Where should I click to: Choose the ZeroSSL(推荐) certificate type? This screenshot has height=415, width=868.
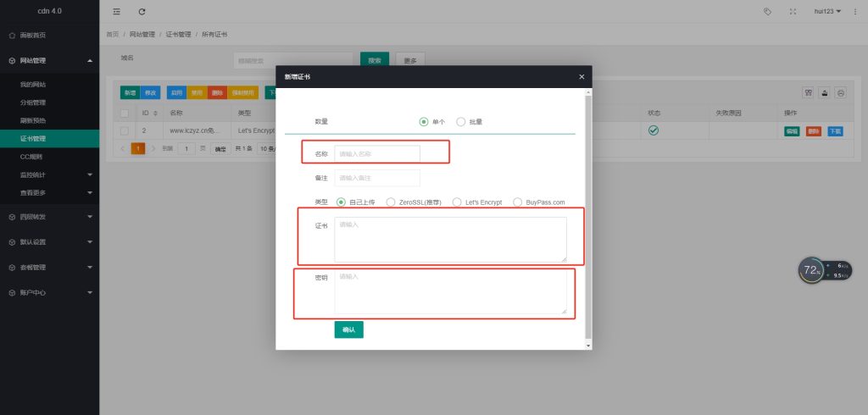coord(391,202)
